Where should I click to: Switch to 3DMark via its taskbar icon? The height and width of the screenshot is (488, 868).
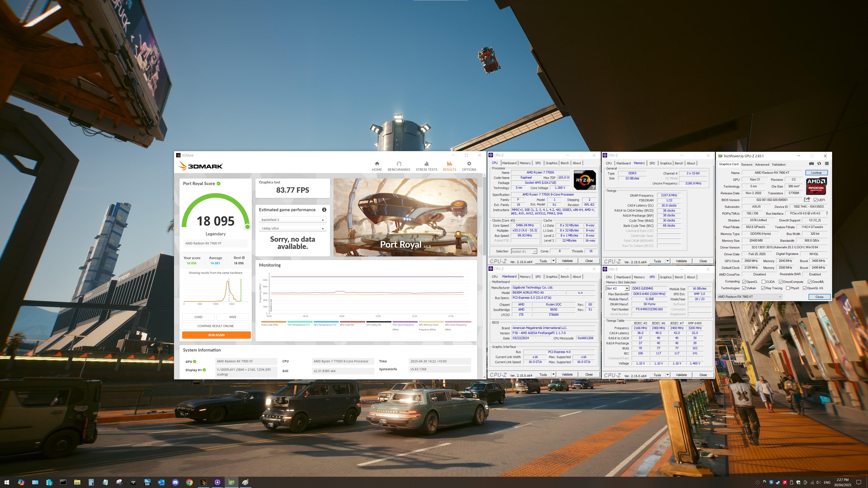pos(203,482)
